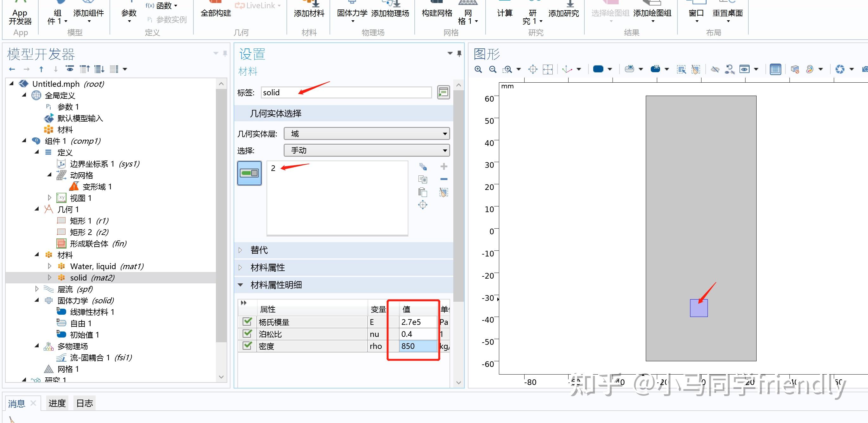
Task: Uncheck the 密度 property checkbox
Action: point(247,346)
